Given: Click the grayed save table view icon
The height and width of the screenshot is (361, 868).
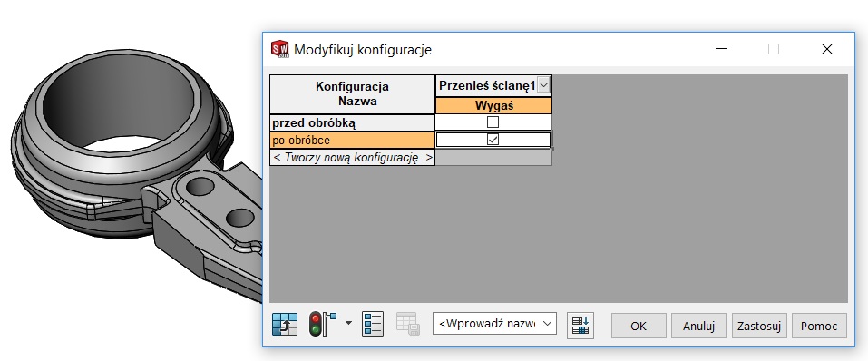Looking at the screenshot, I should click(408, 325).
